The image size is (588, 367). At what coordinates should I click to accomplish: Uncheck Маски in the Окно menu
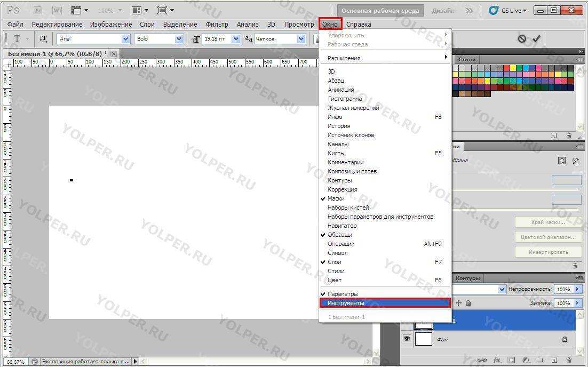(x=385, y=198)
